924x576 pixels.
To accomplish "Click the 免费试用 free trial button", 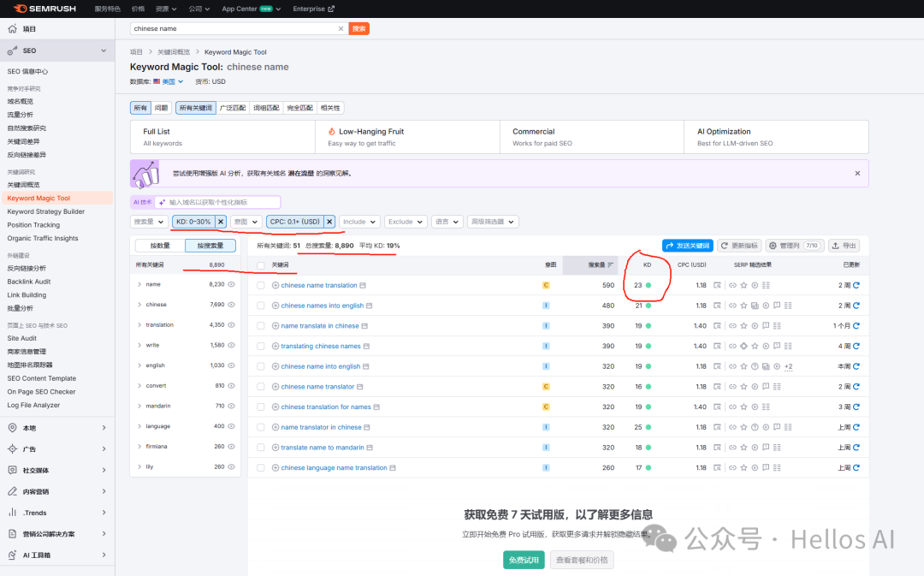I will point(524,560).
